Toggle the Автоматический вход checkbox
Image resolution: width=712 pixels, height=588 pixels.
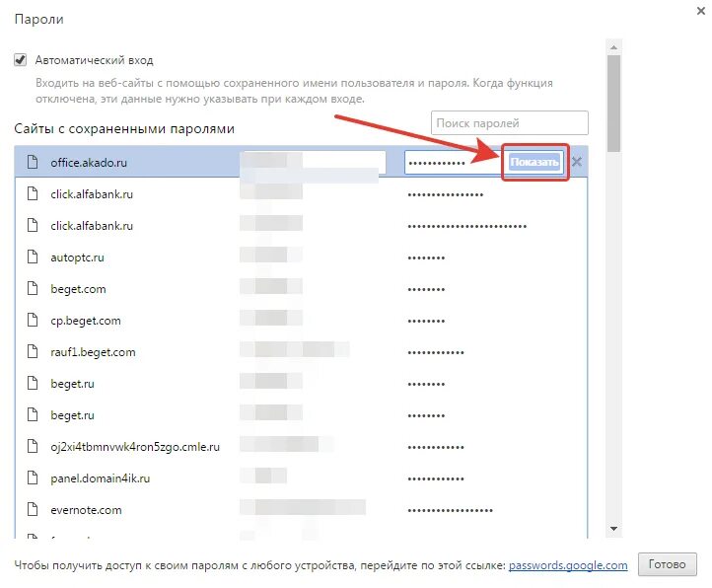pyautogui.click(x=20, y=60)
